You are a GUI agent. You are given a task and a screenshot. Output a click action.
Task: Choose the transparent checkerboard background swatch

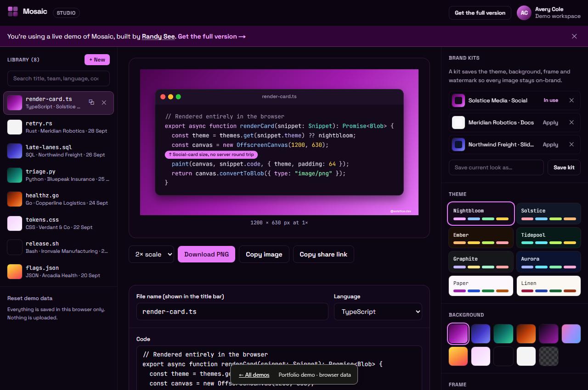tap(548, 356)
